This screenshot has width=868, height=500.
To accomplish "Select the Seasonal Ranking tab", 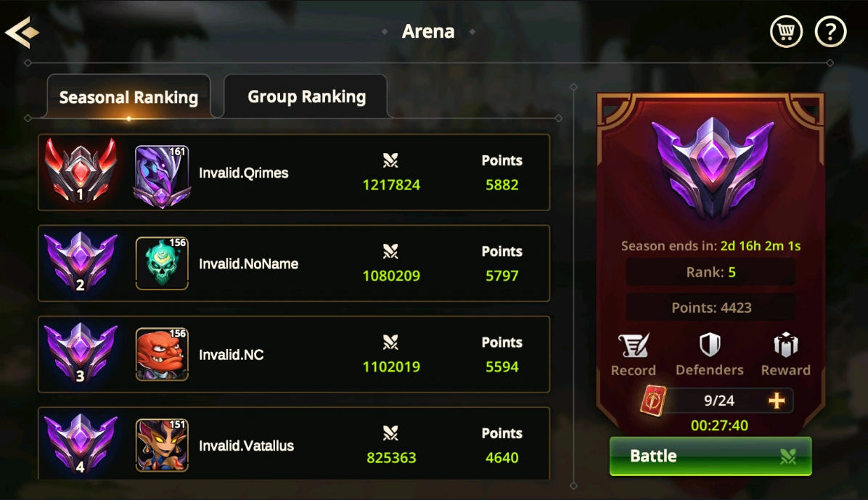I will [x=128, y=97].
